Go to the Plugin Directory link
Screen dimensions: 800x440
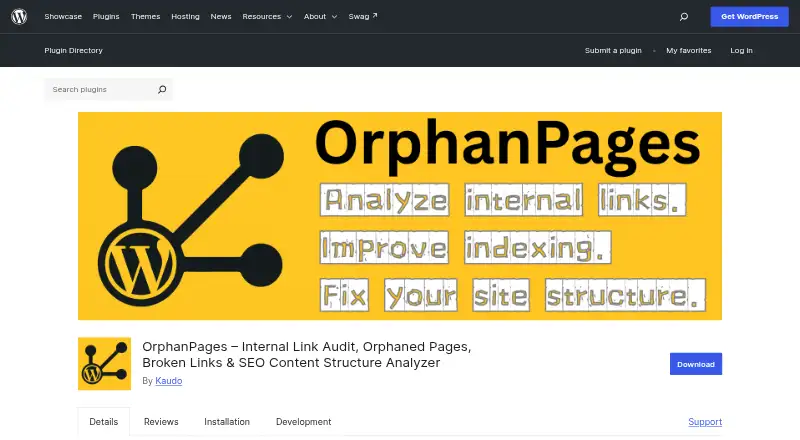click(x=73, y=50)
